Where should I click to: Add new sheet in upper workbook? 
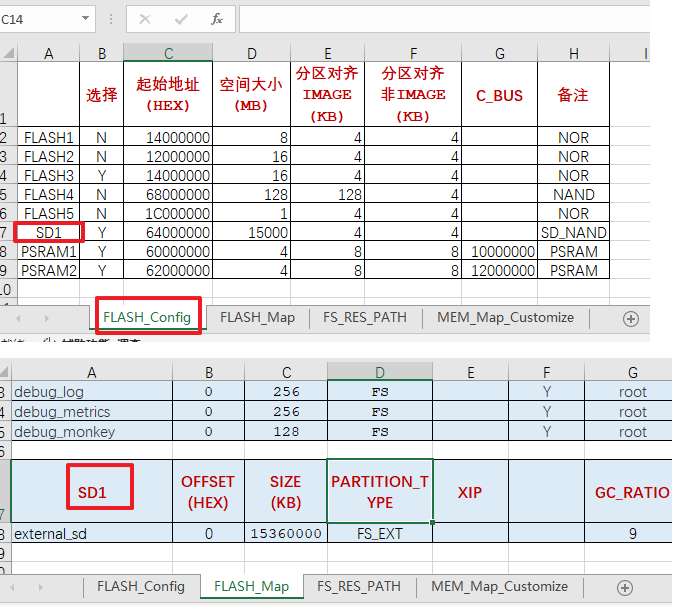click(630, 319)
